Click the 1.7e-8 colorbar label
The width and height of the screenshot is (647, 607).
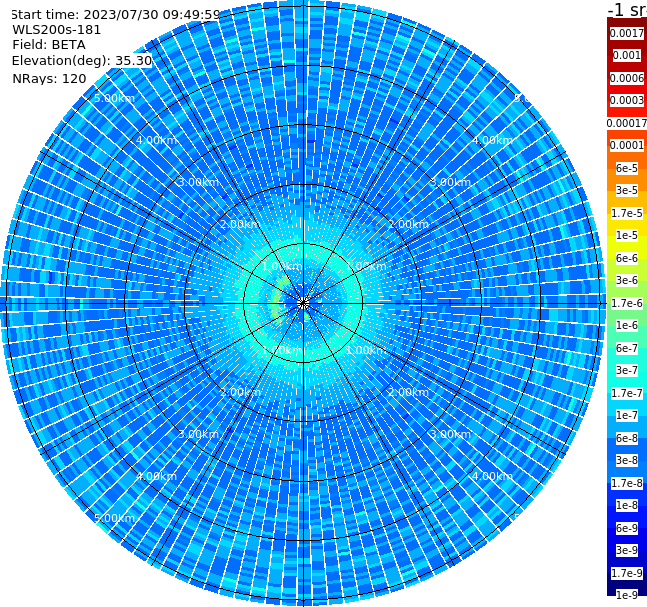(x=627, y=483)
